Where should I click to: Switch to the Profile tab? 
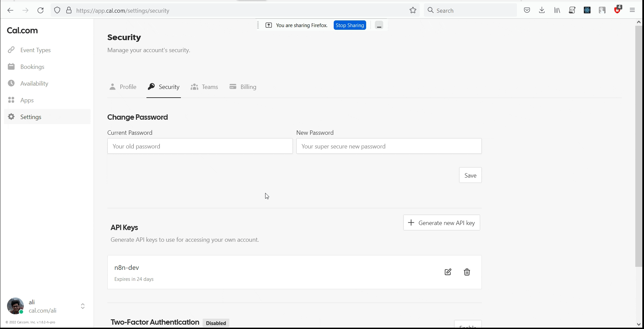tap(128, 87)
